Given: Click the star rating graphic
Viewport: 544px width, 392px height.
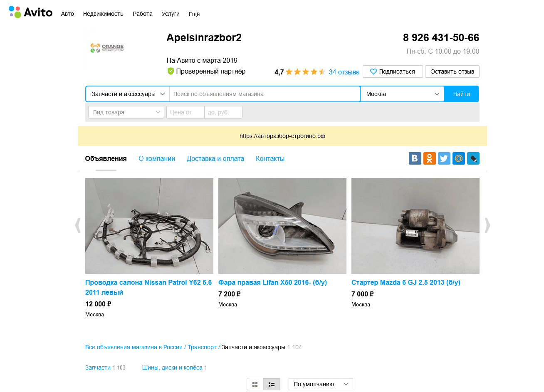Looking at the screenshot, I should pos(306,72).
